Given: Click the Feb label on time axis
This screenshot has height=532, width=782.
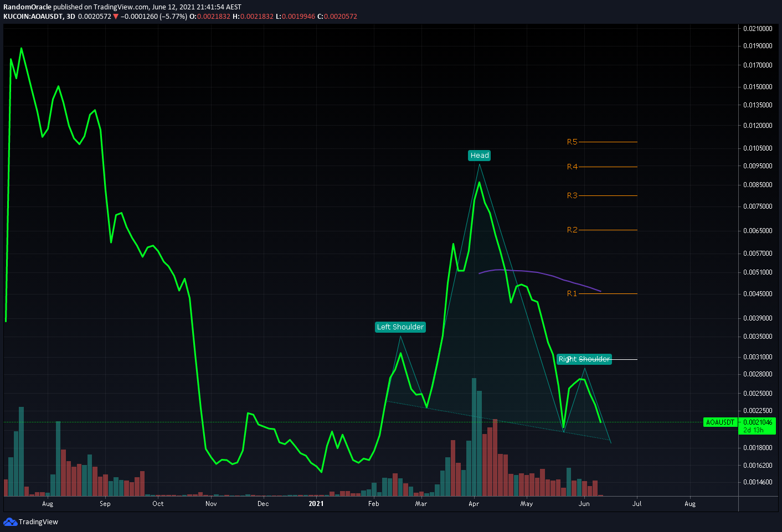Looking at the screenshot, I should pos(374,504).
